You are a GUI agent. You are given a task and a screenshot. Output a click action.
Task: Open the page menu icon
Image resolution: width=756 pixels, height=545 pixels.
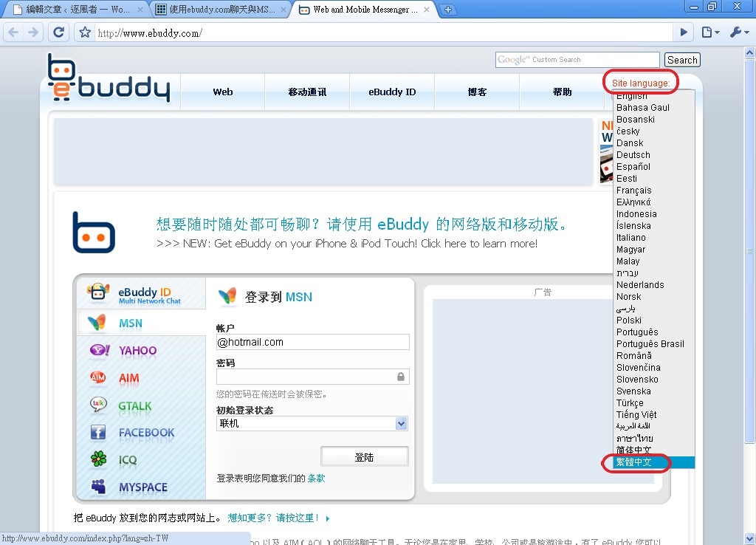[x=709, y=32]
